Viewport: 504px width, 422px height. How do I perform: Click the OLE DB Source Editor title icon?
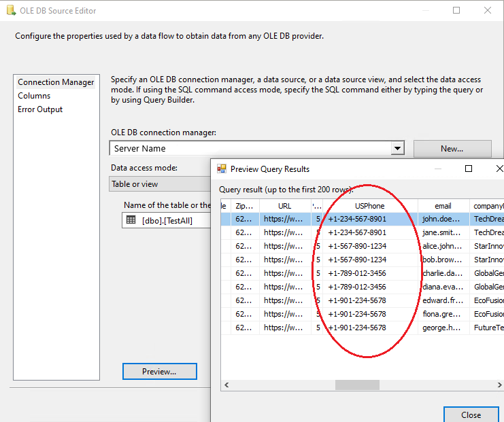tap(10, 11)
